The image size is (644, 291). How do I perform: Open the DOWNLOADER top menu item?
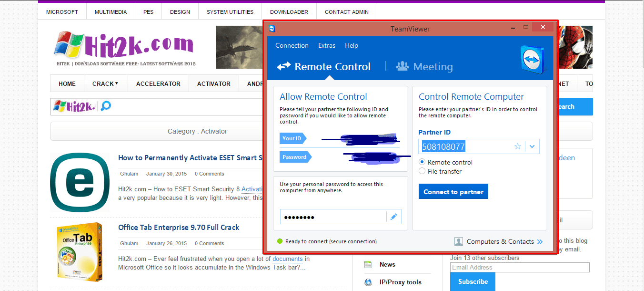coord(289,12)
